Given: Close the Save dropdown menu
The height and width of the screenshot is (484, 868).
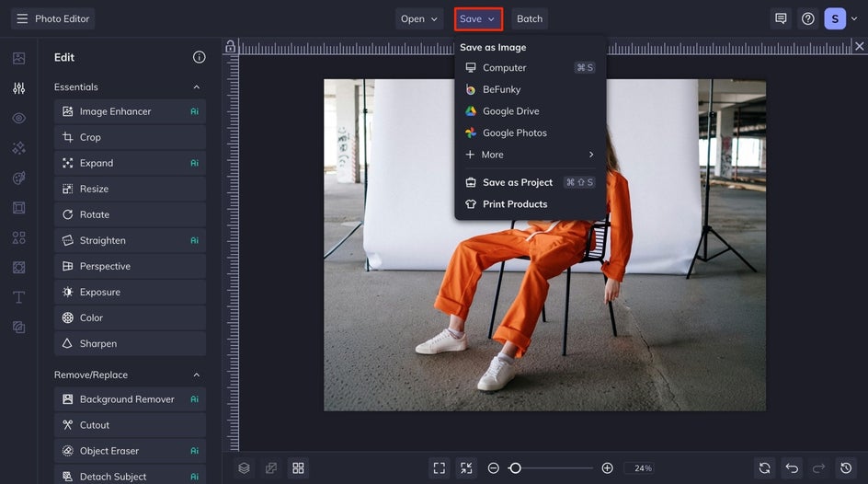Looking at the screenshot, I should click(x=478, y=18).
